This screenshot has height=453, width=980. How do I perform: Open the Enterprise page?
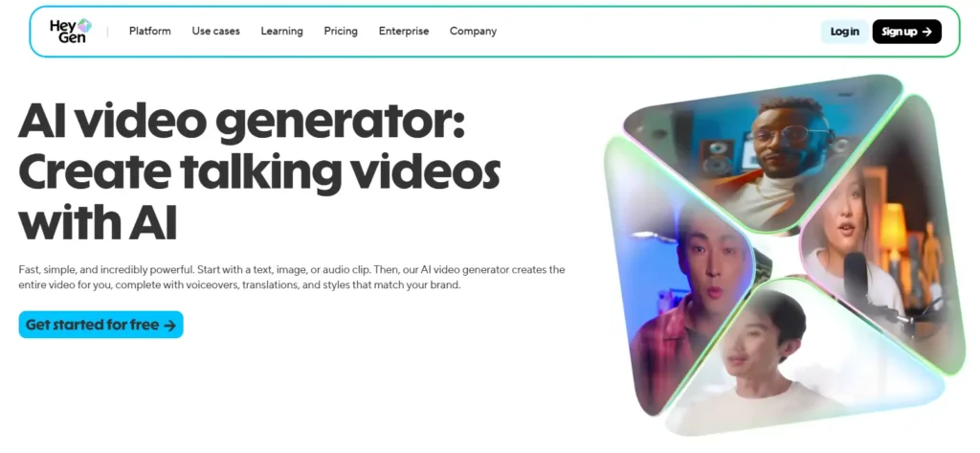[404, 31]
